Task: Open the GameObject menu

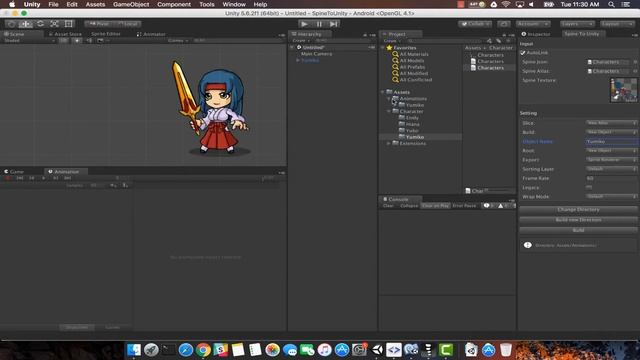Action: [x=131, y=4]
